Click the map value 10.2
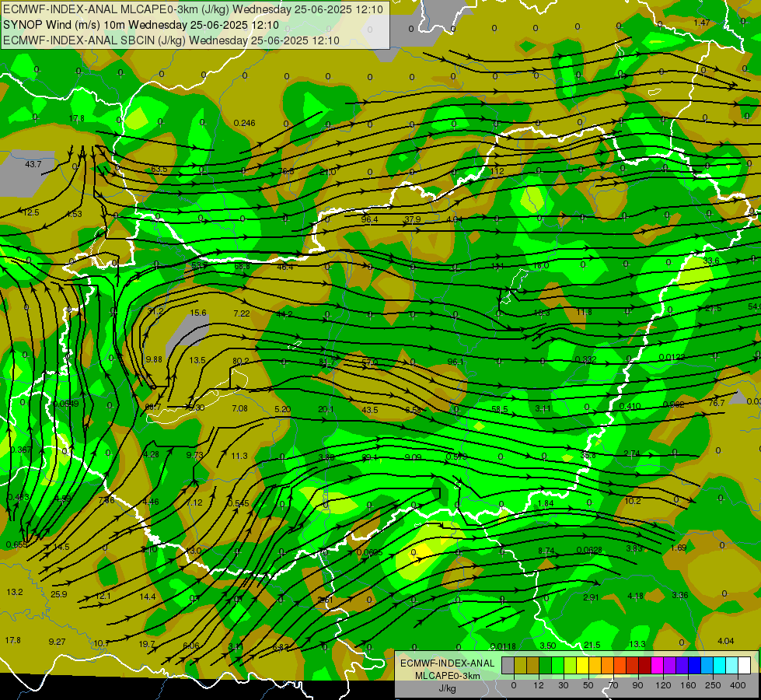This screenshot has height=700, width=761. click(633, 501)
